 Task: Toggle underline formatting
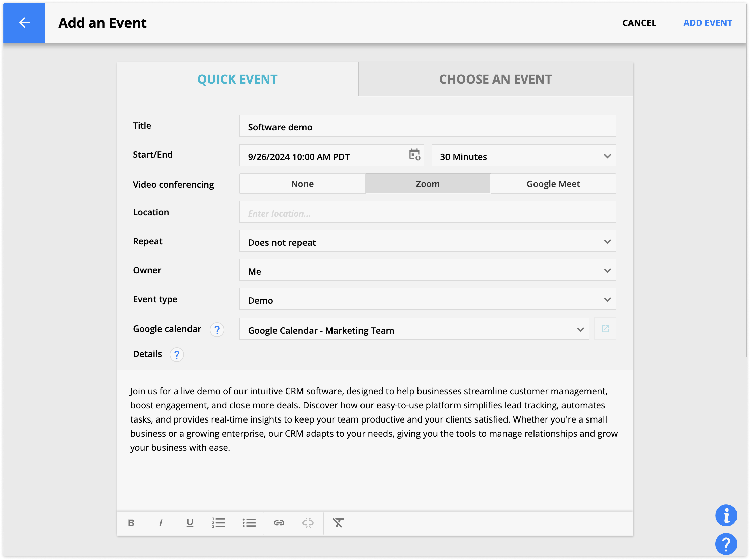pos(190,523)
